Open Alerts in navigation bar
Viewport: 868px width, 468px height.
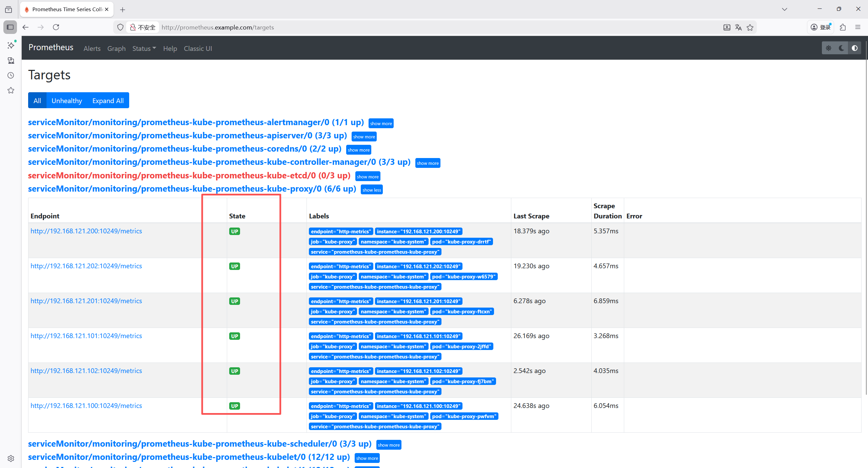point(92,48)
